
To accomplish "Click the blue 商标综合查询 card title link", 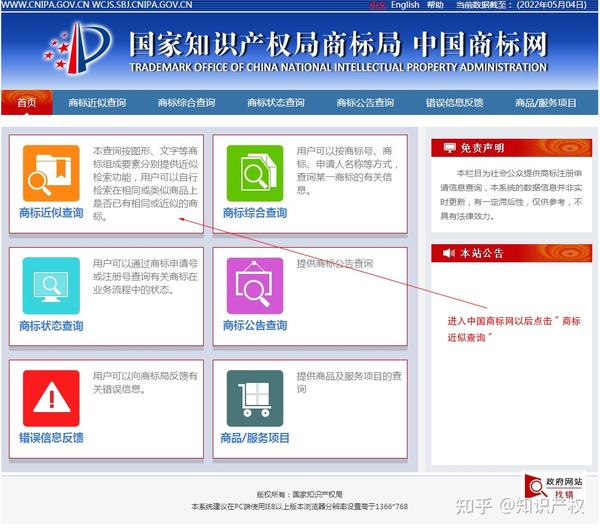I will (255, 213).
